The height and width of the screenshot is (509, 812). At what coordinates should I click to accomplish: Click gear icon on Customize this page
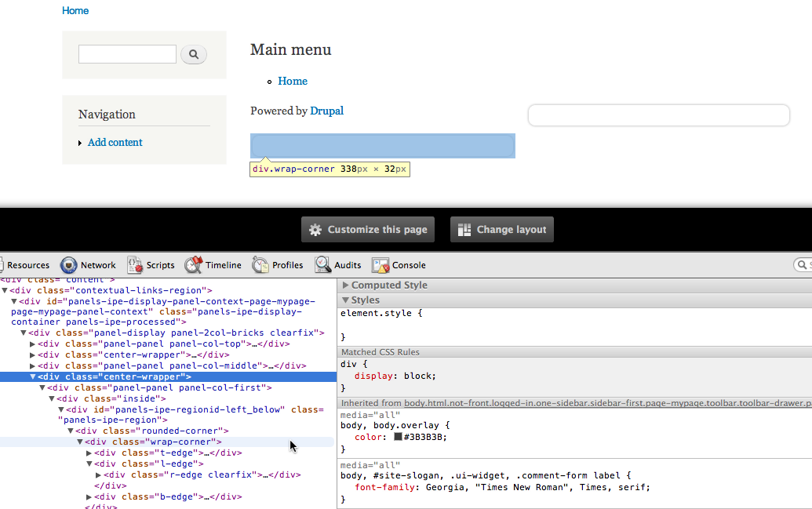point(315,230)
